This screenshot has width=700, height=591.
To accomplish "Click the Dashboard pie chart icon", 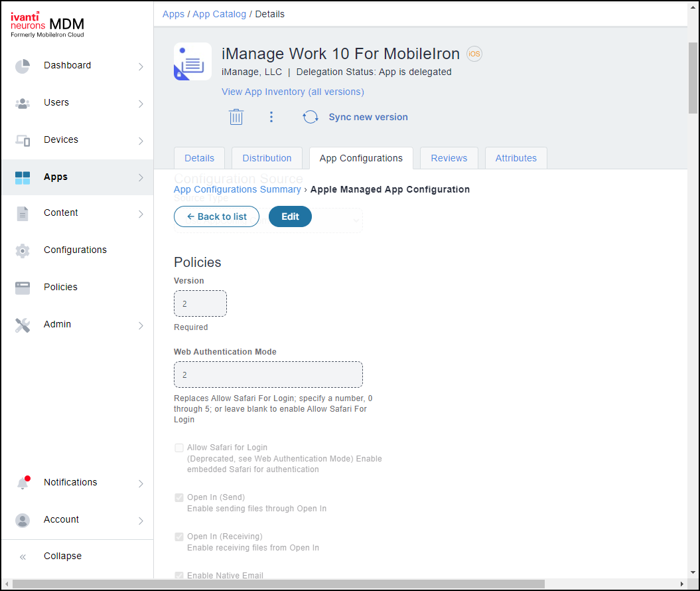I will click(23, 66).
